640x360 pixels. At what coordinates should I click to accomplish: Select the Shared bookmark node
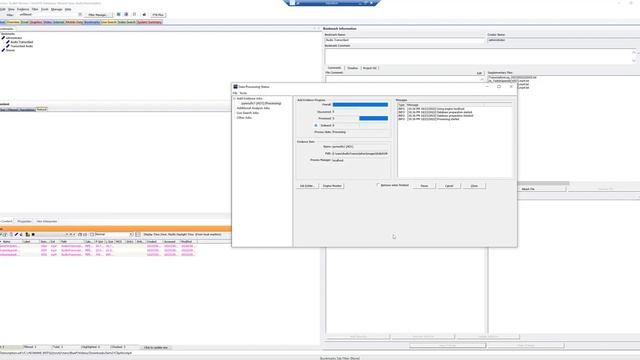tap(10, 50)
